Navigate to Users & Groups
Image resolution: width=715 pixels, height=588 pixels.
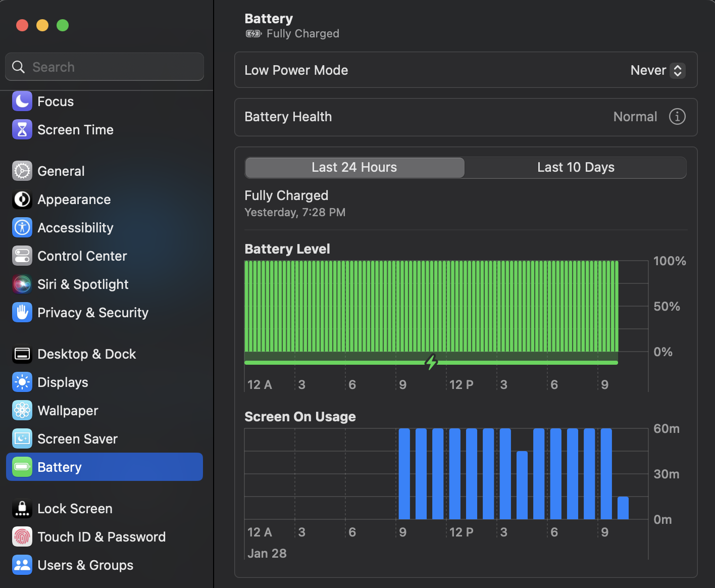pyautogui.click(x=85, y=565)
